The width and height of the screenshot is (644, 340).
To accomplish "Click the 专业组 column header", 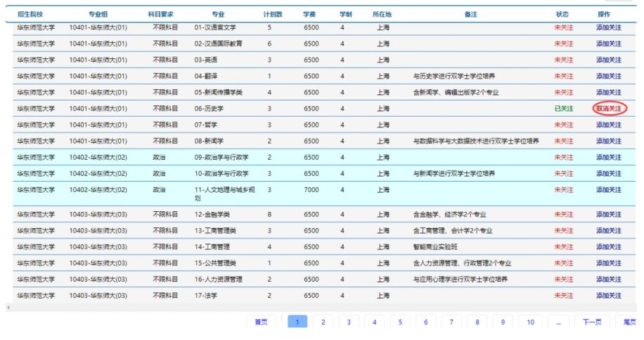I will pyautogui.click(x=98, y=14).
